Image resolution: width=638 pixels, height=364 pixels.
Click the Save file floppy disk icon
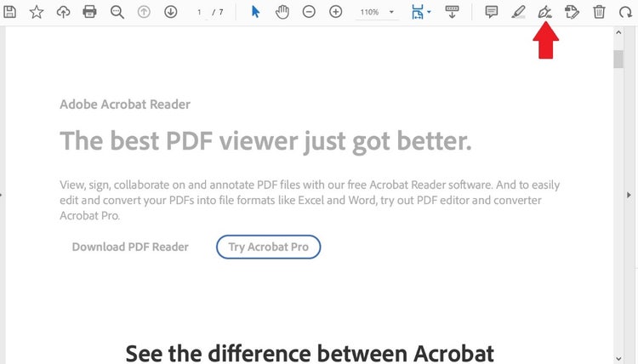pos(9,12)
